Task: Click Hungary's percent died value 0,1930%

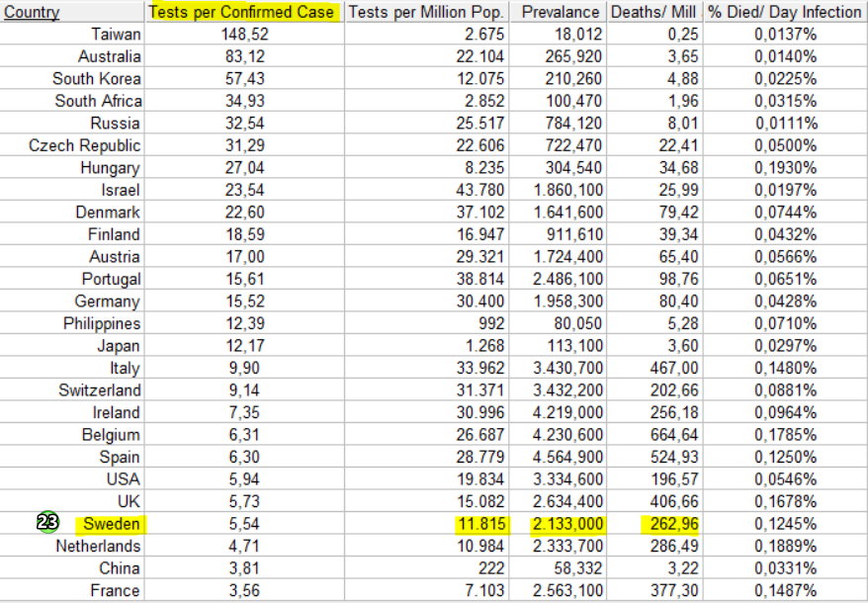Action: tap(785, 168)
